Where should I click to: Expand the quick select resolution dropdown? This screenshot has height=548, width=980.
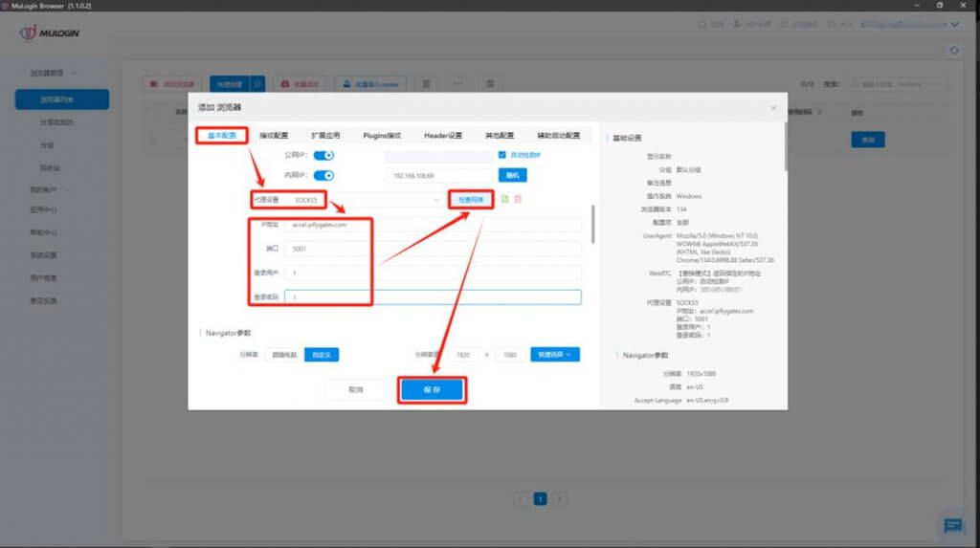pyautogui.click(x=555, y=355)
